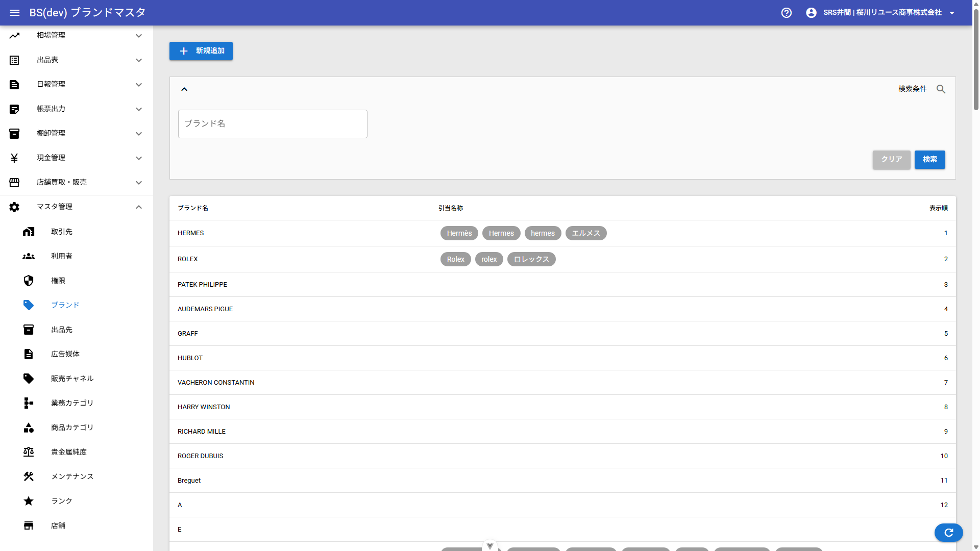The height and width of the screenshot is (551, 980).
Task: Click the 権限 shield icon
Action: tap(29, 281)
